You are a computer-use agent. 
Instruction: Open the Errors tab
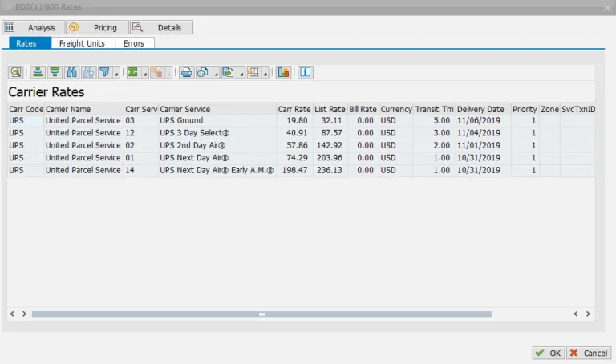pyautogui.click(x=134, y=43)
